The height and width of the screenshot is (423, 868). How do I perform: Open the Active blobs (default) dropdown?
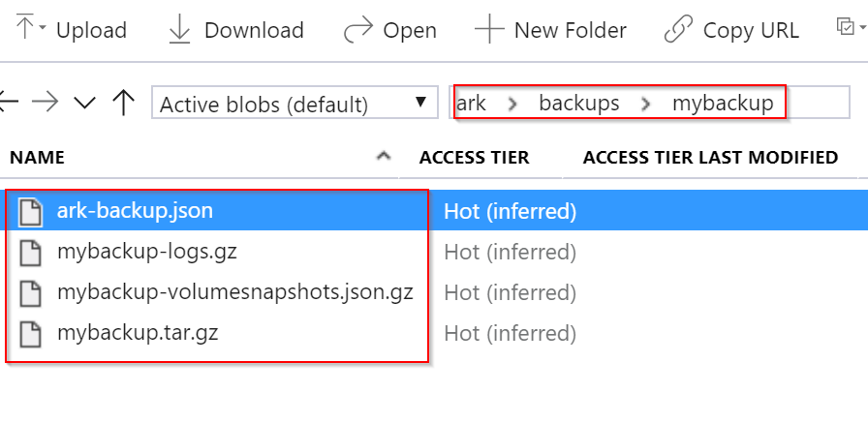(x=294, y=103)
